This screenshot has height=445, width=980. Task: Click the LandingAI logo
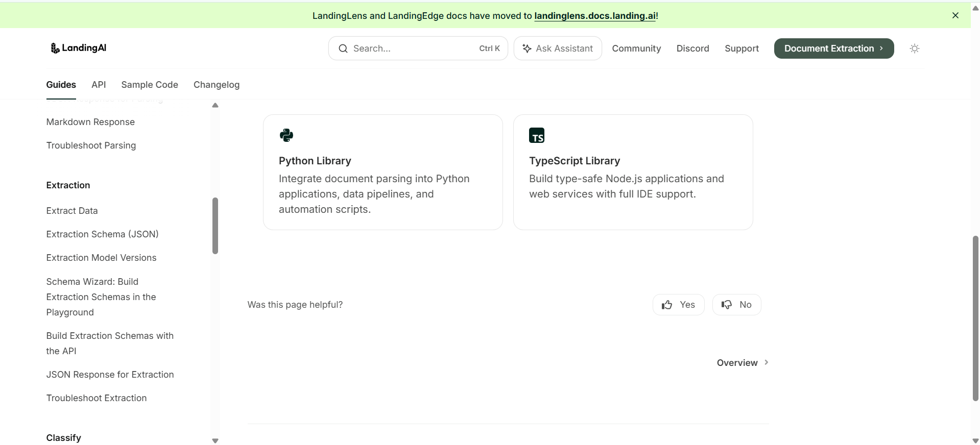click(79, 48)
